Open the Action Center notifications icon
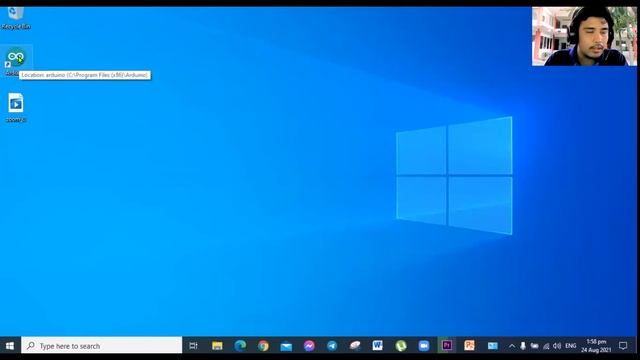640x360 pixels. coord(623,346)
